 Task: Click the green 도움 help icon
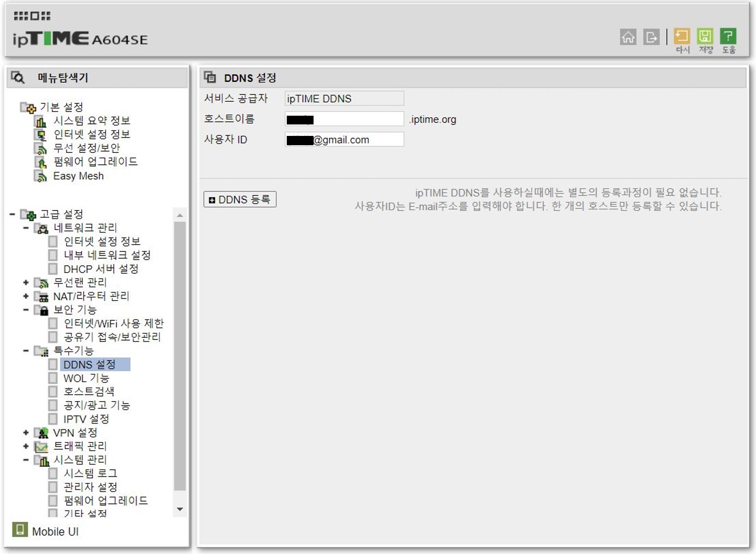pyautogui.click(x=728, y=36)
